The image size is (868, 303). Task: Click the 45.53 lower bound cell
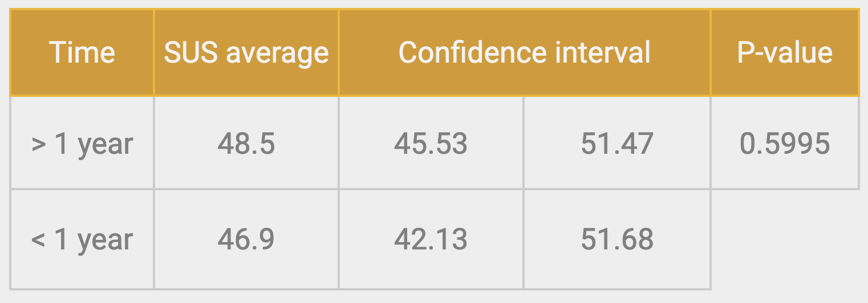coord(431,143)
